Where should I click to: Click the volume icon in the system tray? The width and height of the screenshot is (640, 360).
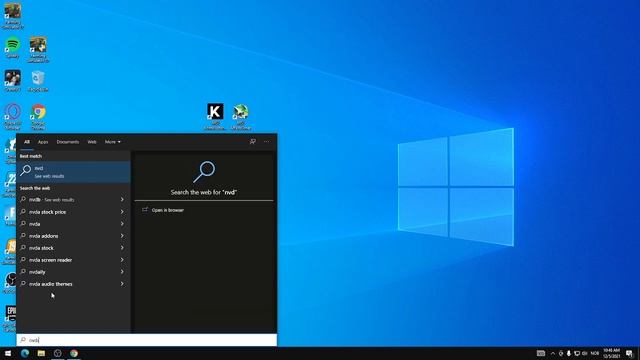(x=585, y=353)
